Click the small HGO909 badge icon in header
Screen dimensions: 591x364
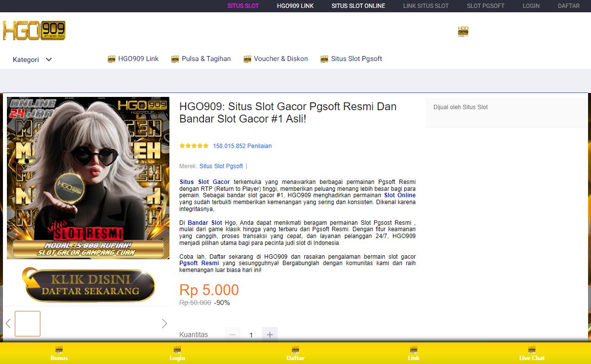(463, 31)
